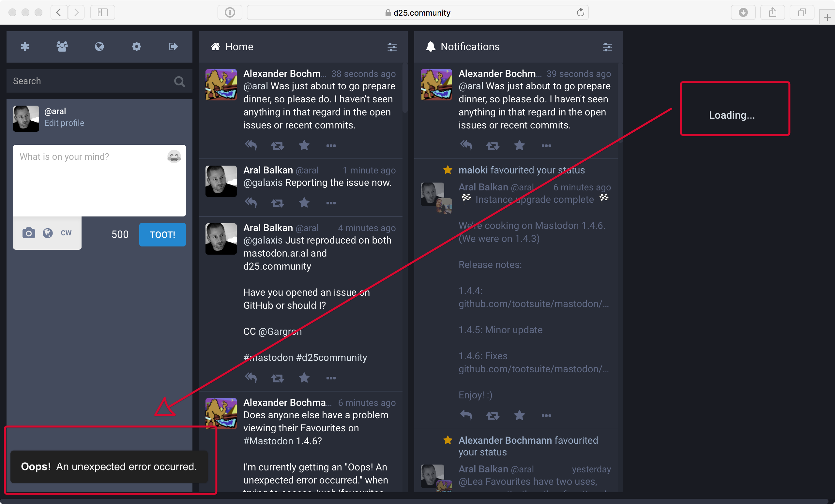Image resolution: width=835 pixels, height=504 pixels.
Task: Favourite Alexander's 38-seconds-ago toot in Home
Action: [x=304, y=146]
